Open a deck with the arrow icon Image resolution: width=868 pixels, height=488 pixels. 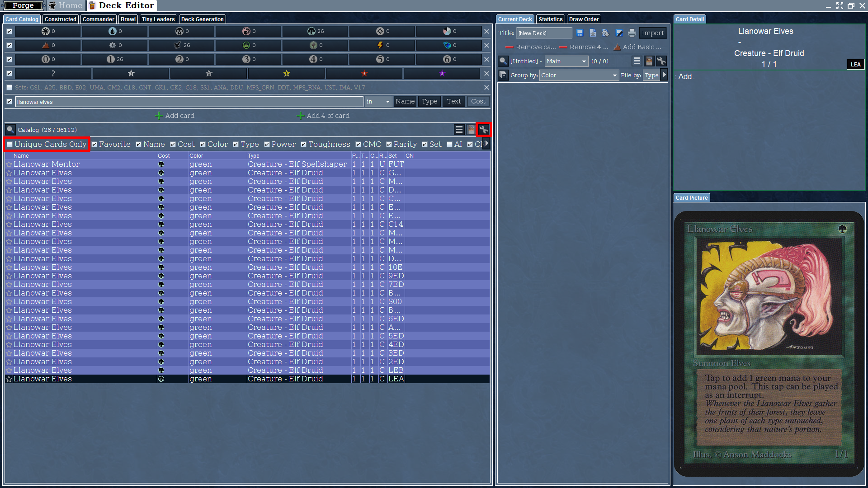(606, 33)
